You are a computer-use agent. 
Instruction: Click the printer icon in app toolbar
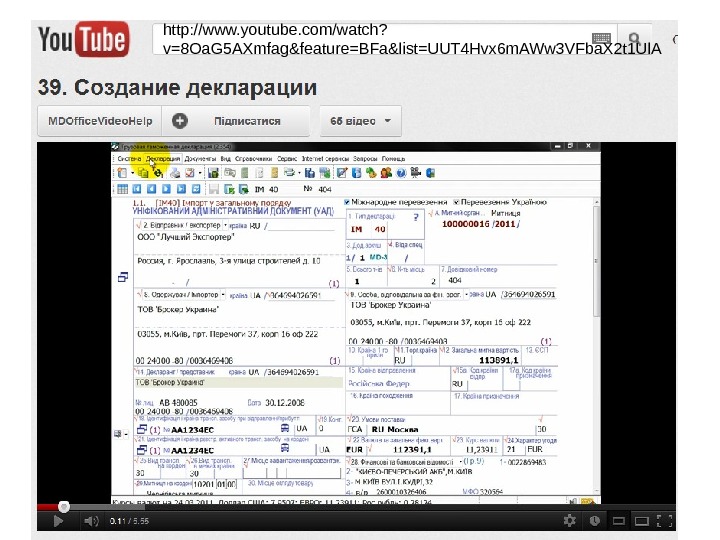coord(175,173)
